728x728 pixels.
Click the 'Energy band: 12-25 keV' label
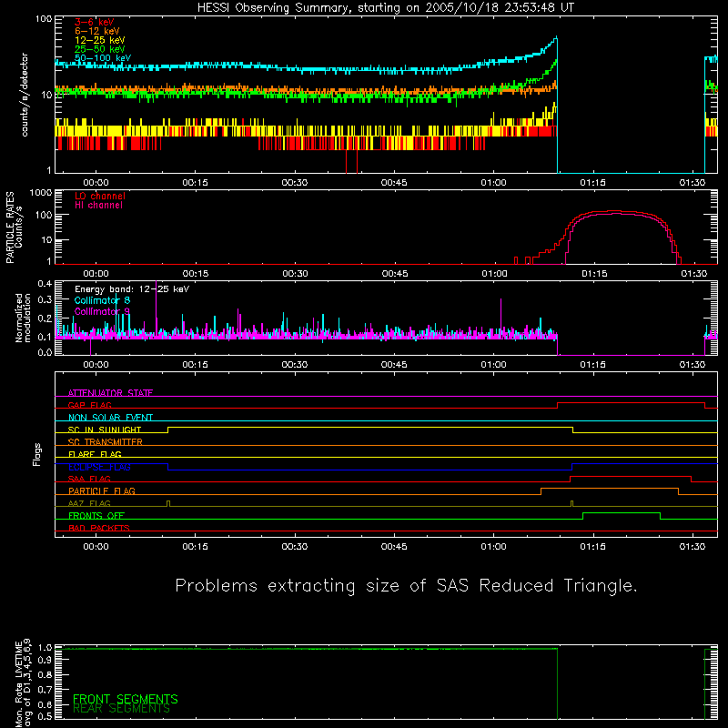[132, 289]
